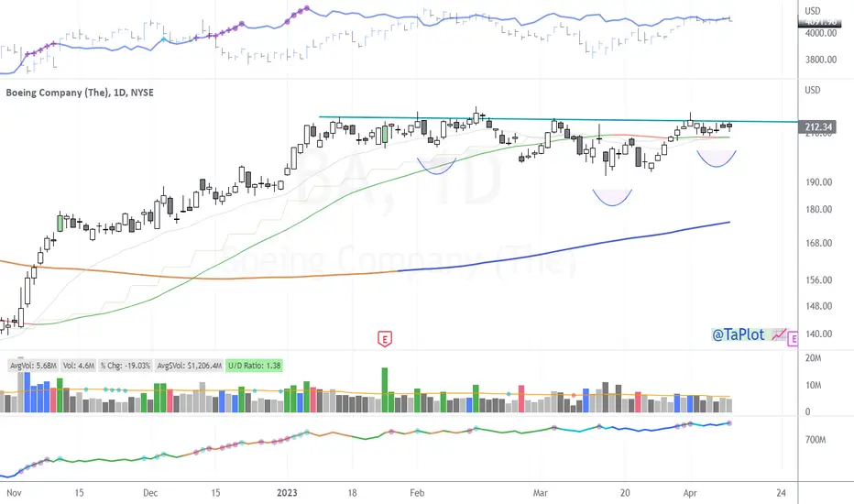The height and width of the screenshot is (504, 854).
Task: Click the USD currency label of Boeing pane
Action: [813, 90]
